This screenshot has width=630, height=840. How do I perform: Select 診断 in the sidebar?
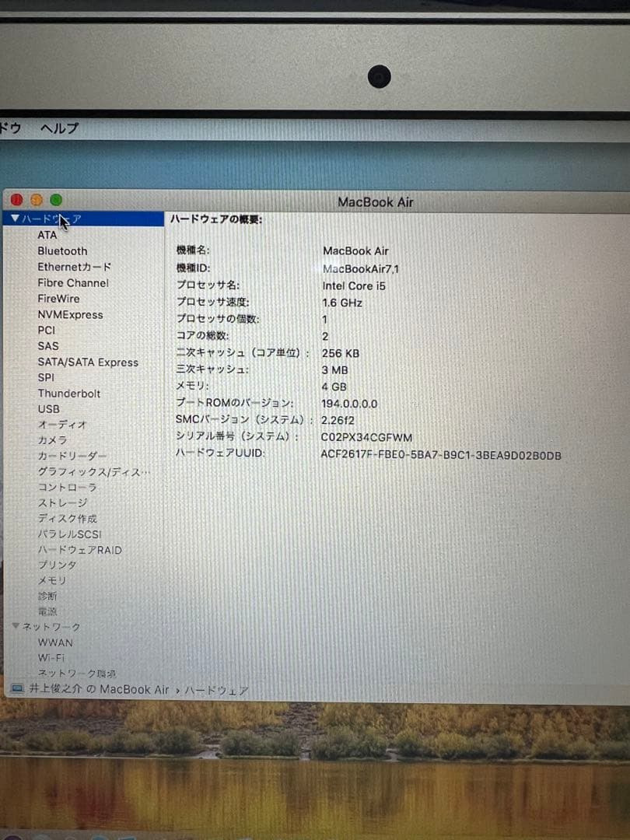[47, 596]
